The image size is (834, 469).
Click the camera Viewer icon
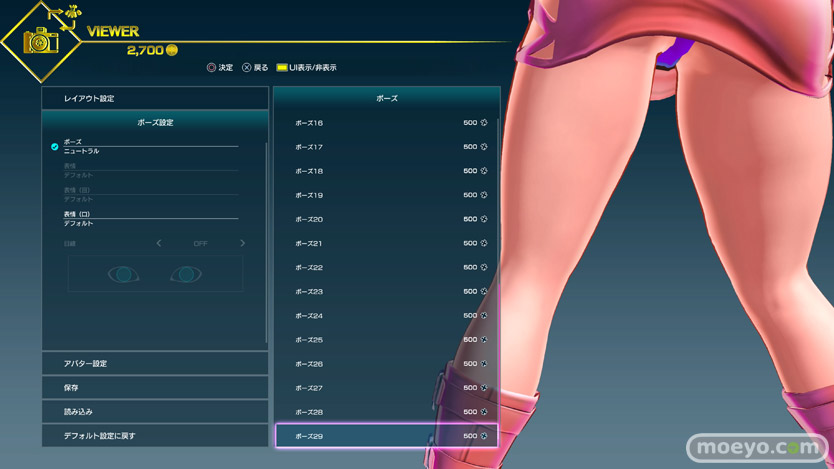pyautogui.click(x=41, y=41)
